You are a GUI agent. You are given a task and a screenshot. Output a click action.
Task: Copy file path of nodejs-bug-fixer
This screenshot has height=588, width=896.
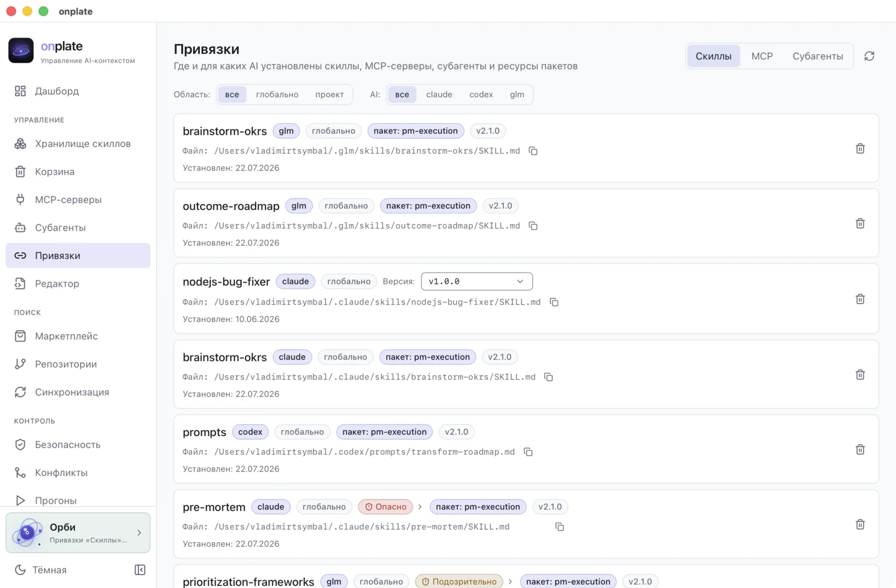[x=554, y=302]
